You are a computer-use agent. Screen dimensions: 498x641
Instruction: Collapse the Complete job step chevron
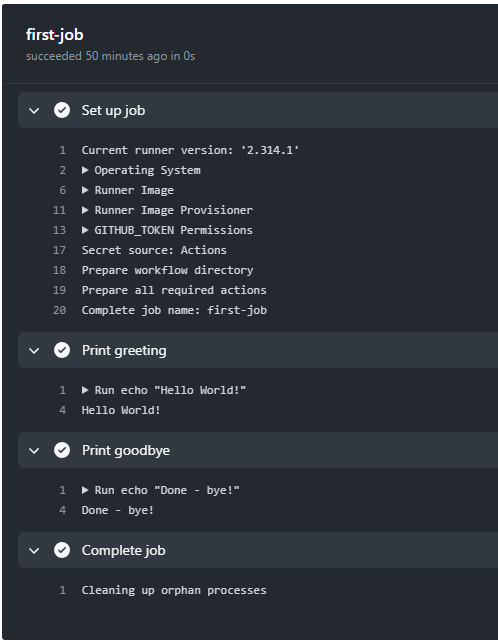(34, 550)
